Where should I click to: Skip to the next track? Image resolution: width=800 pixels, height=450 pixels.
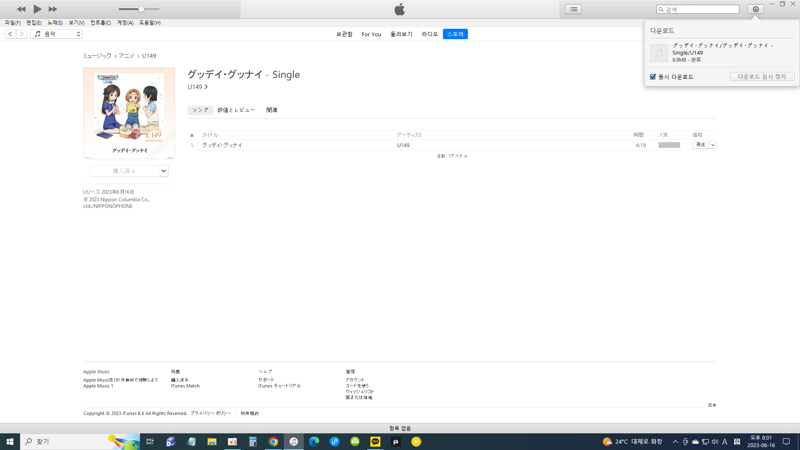pyautogui.click(x=53, y=9)
